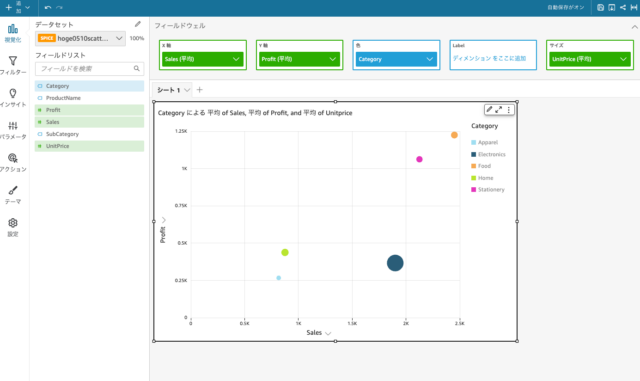Image resolution: width=640 pixels, height=381 pixels.
Task: Click the save-as dashboard icon
Action: point(611,7)
